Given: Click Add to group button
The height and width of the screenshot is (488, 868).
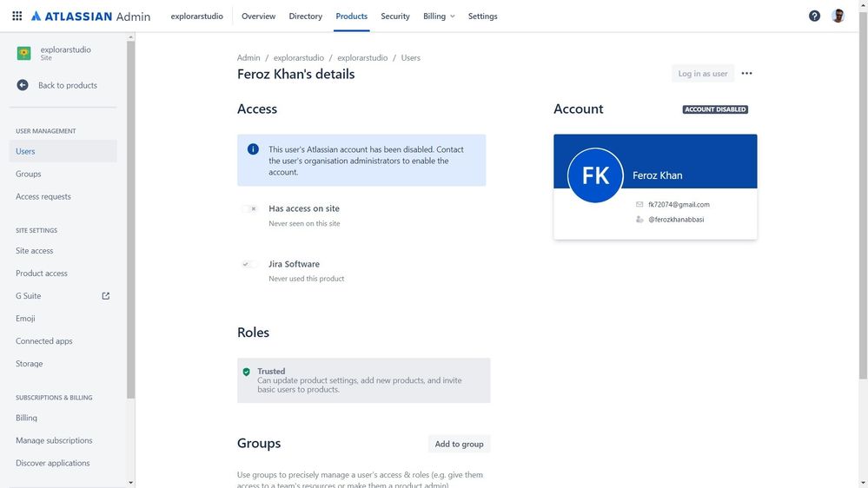Looking at the screenshot, I should point(459,444).
